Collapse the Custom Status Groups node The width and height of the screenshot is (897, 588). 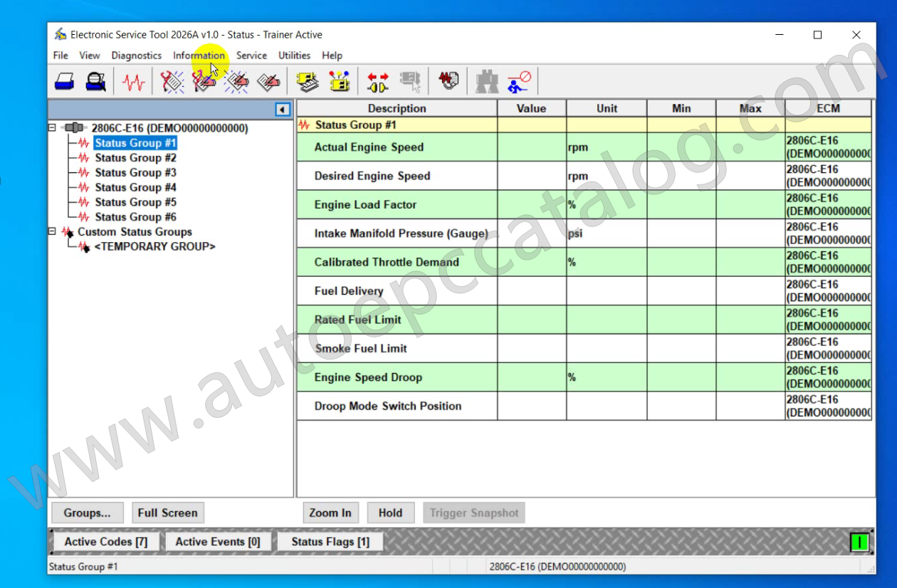click(x=52, y=231)
